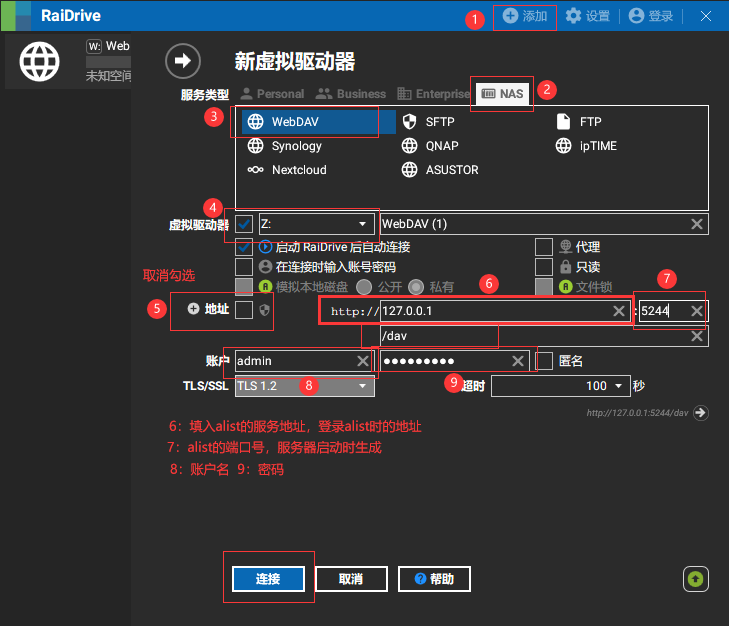Toggle the address secure (https) checkbox
The width and height of the screenshot is (729, 626).
(x=244, y=310)
